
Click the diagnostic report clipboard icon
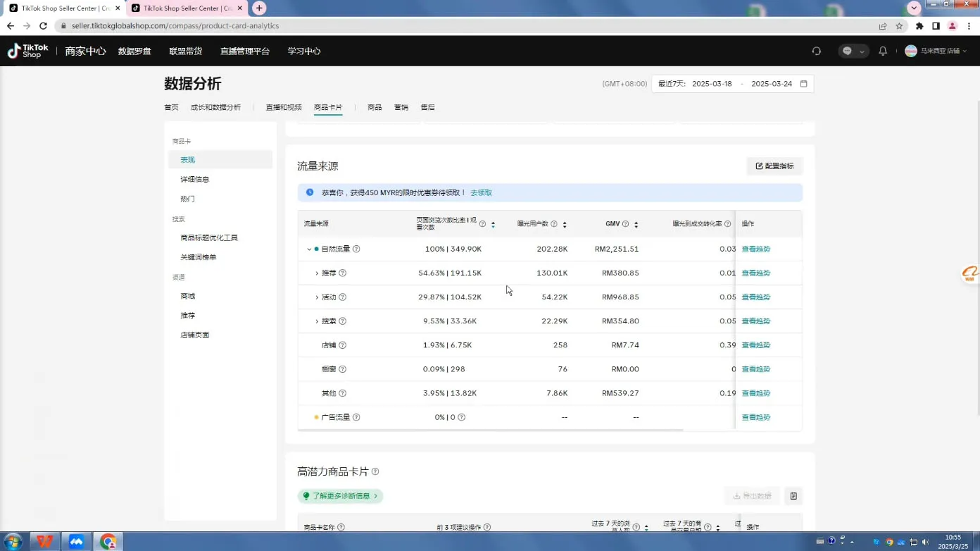pos(793,495)
